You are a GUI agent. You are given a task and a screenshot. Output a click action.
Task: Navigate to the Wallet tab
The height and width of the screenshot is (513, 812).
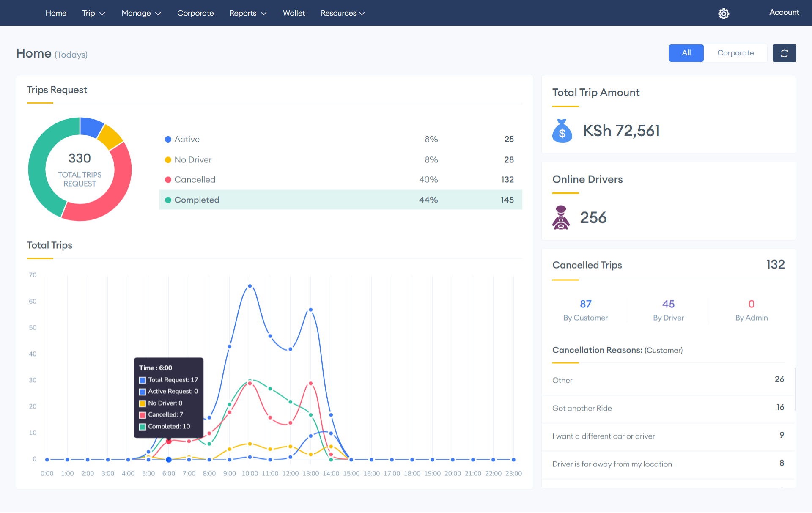coord(294,13)
